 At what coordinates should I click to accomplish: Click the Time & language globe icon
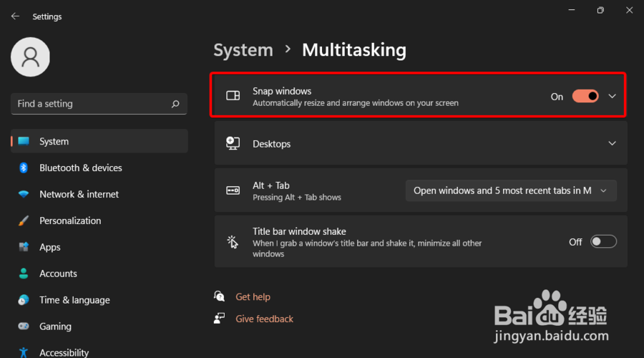tap(24, 300)
